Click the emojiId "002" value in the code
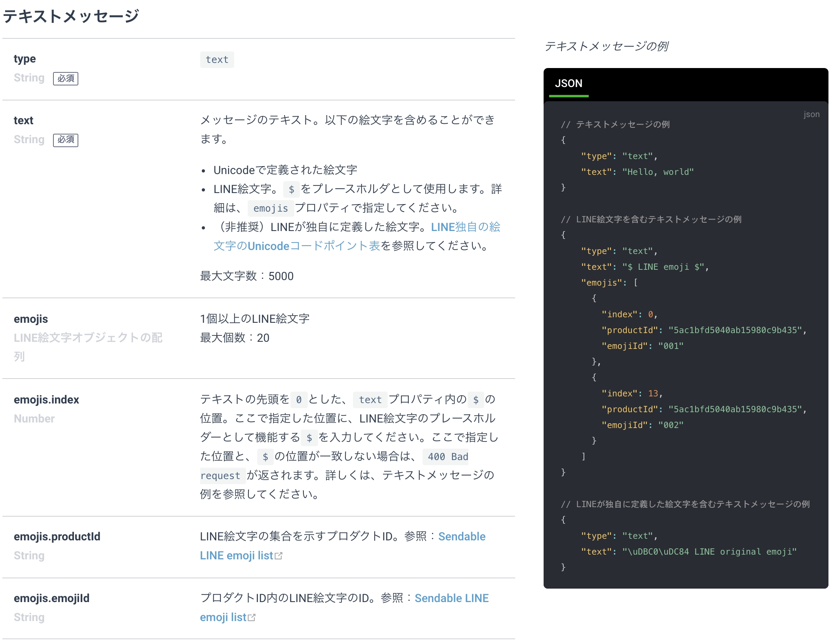 click(x=671, y=425)
